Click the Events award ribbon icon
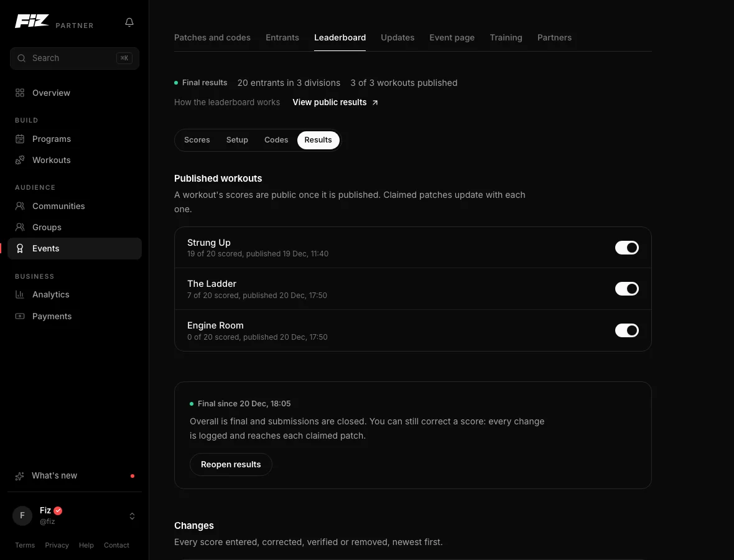The width and height of the screenshot is (734, 560). click(x=20, y=249)
